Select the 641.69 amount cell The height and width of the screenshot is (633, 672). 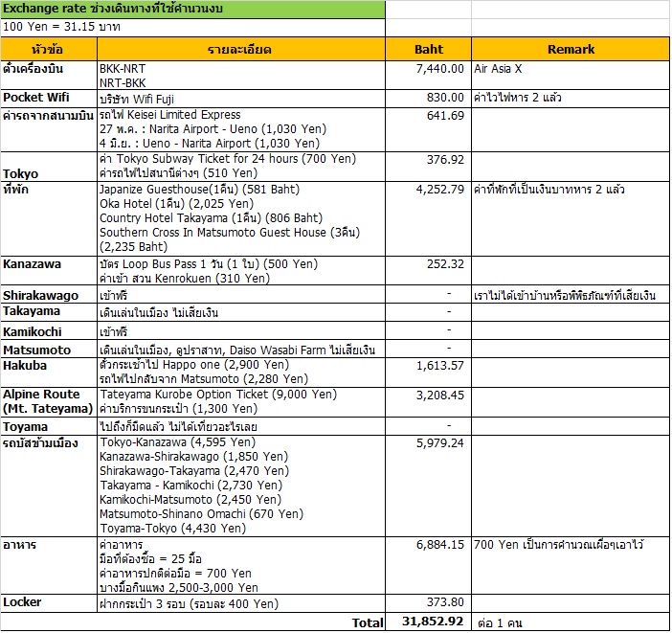[x=428, y=129]
